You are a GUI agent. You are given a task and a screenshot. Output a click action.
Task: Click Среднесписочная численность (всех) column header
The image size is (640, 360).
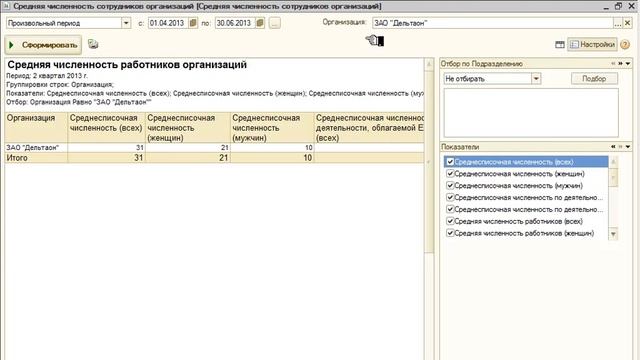tap(106, 127)
